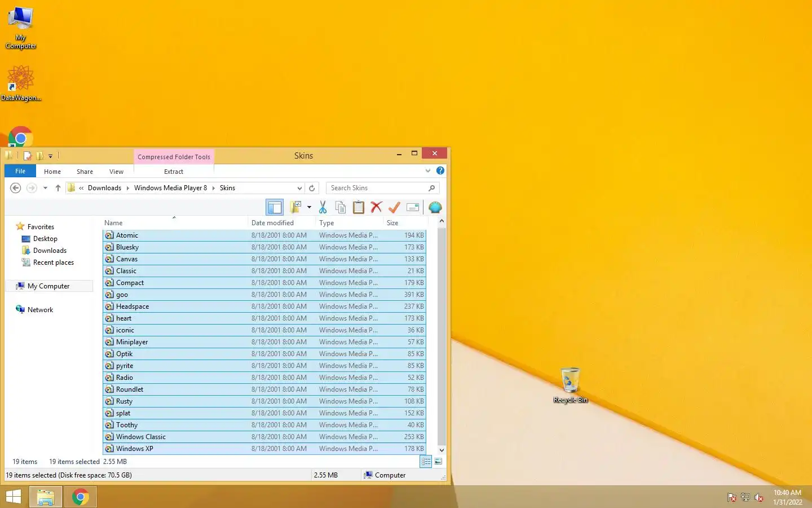812x508 pixels.
Task: Click Properties icon in quick access toolbar
Action: coord(27,156)
